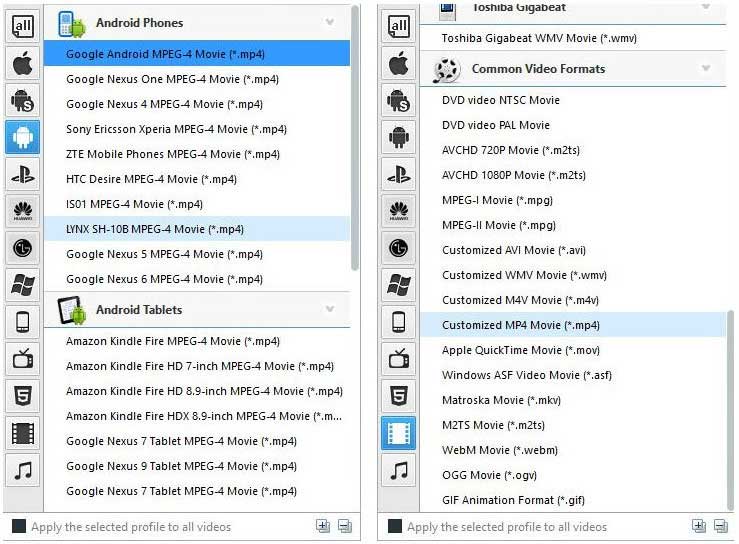739x544 pixels.
Task: Pick WebM Movie (*.webm)
Action: point(573,450)
